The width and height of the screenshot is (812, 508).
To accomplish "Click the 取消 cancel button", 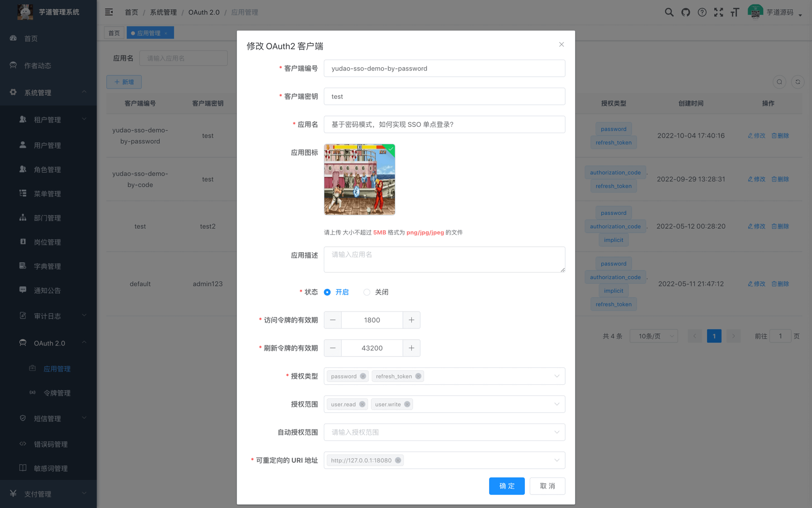I will click(547, 486).
